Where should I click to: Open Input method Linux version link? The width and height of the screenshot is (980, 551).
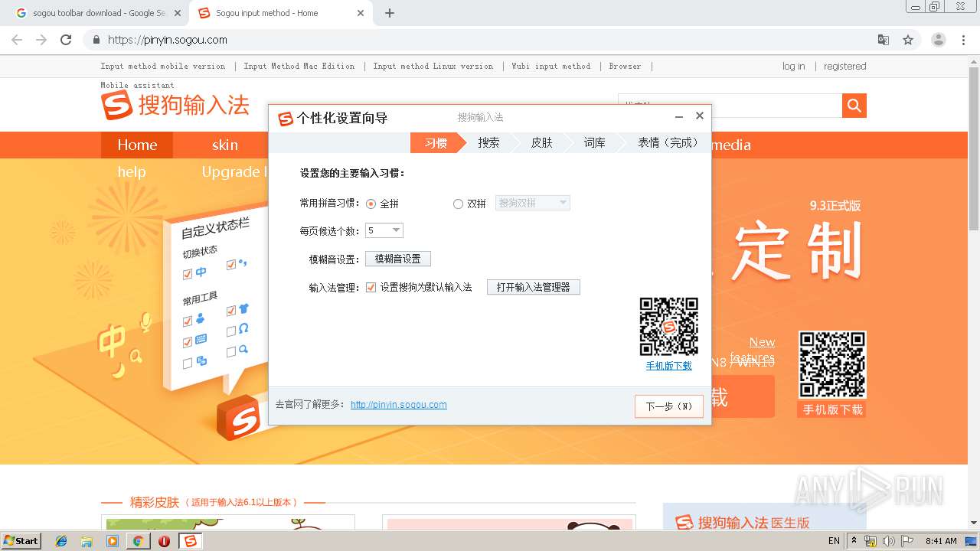[x=433, y=66]
